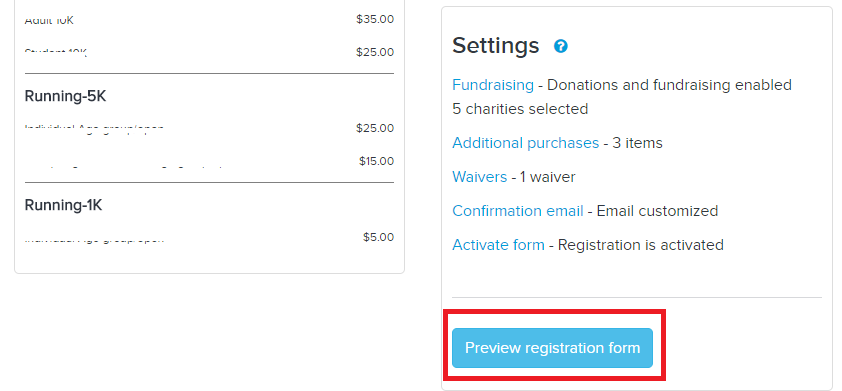842x391 pixels.
Task: Click the $5.00 price under Running-1K
Action: point(379,237)
